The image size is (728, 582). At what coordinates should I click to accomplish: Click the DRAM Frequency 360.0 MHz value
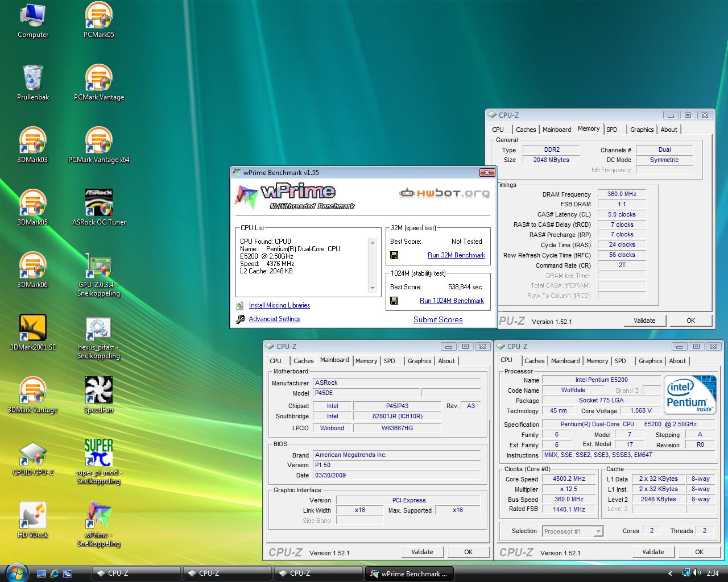[x=622, y=194]
